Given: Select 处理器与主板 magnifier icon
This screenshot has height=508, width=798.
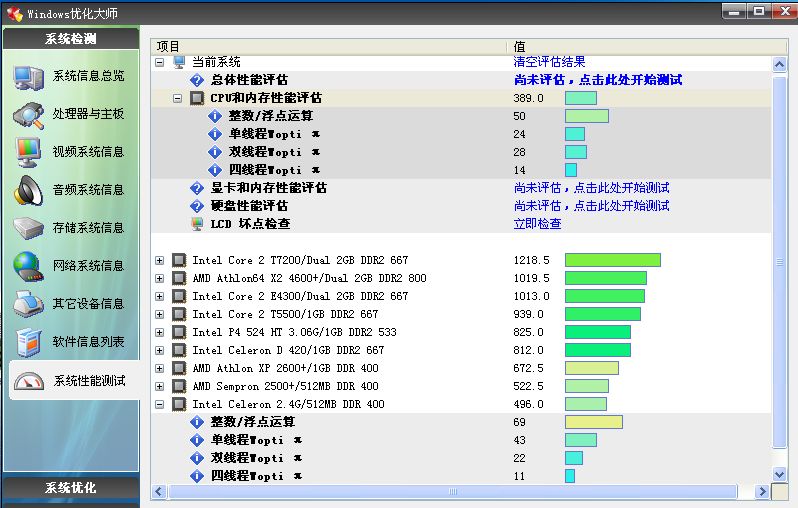Looking at the screenshot, I should tap(28, 115).
